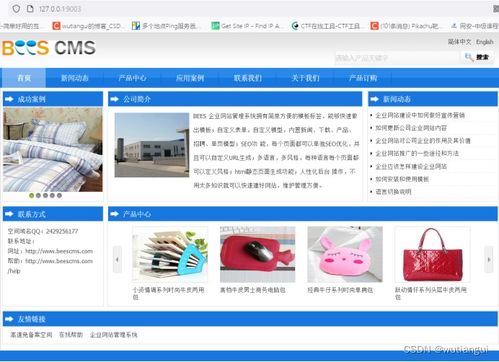Open 产品订购 in navigation bar
Viewport: 499px width, 362px height.
(363, 78)
